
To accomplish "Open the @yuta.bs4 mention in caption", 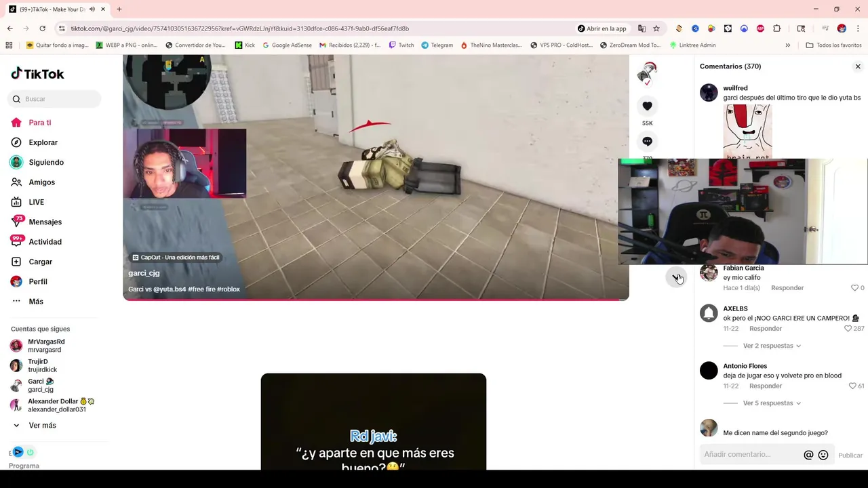I will (x=170, y=289).
